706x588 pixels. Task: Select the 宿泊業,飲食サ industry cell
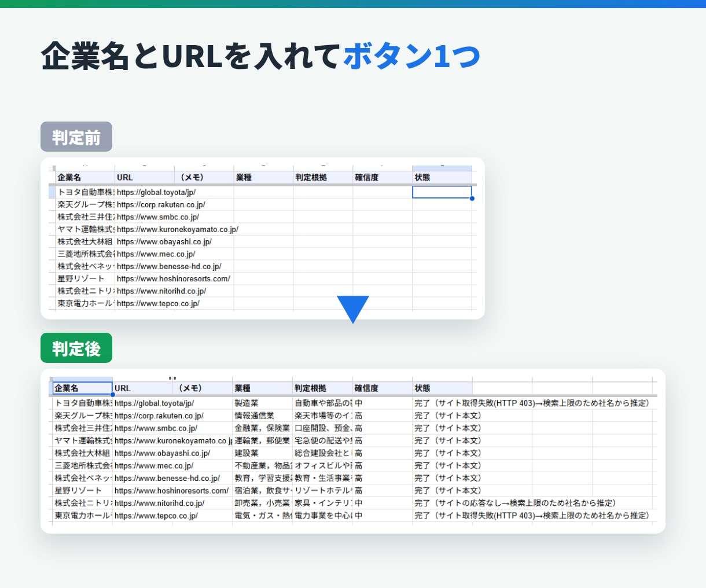pos(262,490)
